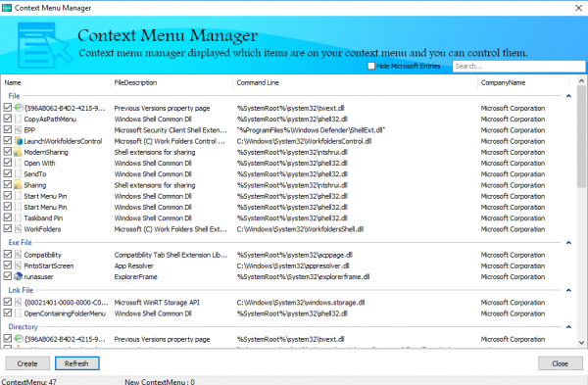This screenshot has width=588, height=385.
Task: Collapse the Lnk File group chevron
Action: (x=568, y=290)
